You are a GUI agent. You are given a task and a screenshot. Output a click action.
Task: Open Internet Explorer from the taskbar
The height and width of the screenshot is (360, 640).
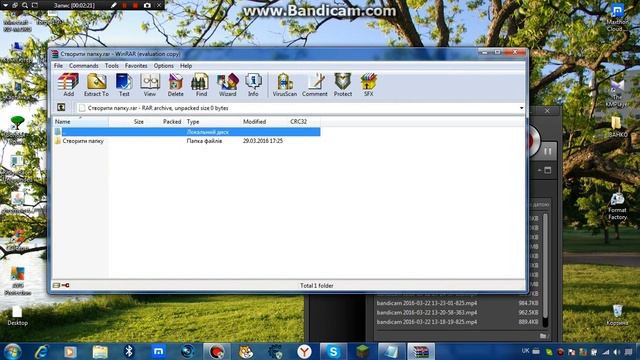41,351
